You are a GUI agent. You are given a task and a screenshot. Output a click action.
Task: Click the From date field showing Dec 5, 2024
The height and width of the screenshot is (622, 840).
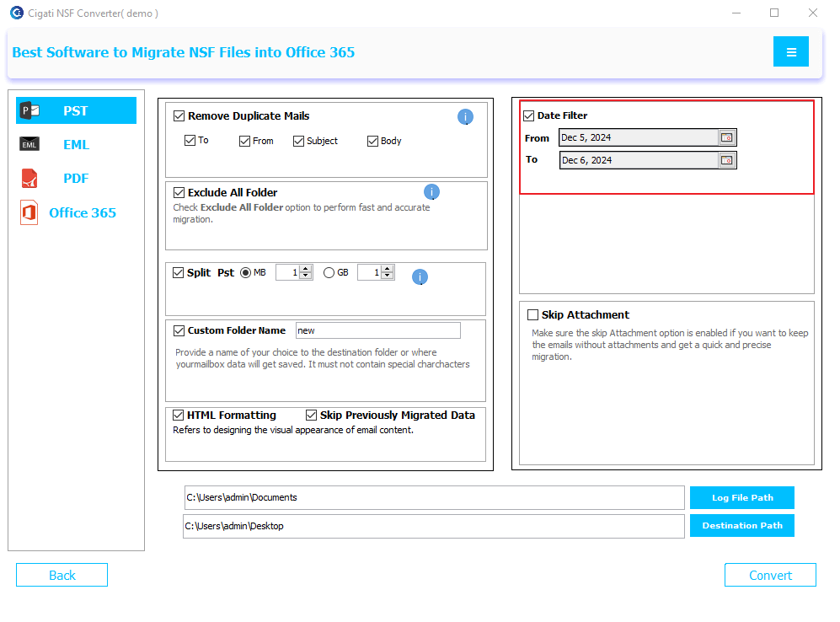pos(639,137)
